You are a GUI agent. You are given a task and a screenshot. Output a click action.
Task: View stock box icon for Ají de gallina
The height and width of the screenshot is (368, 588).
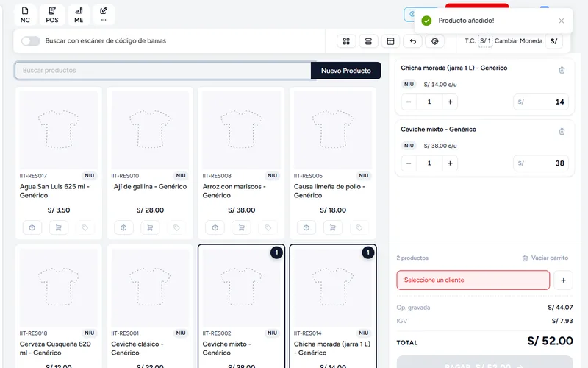[x=123, y=227]
